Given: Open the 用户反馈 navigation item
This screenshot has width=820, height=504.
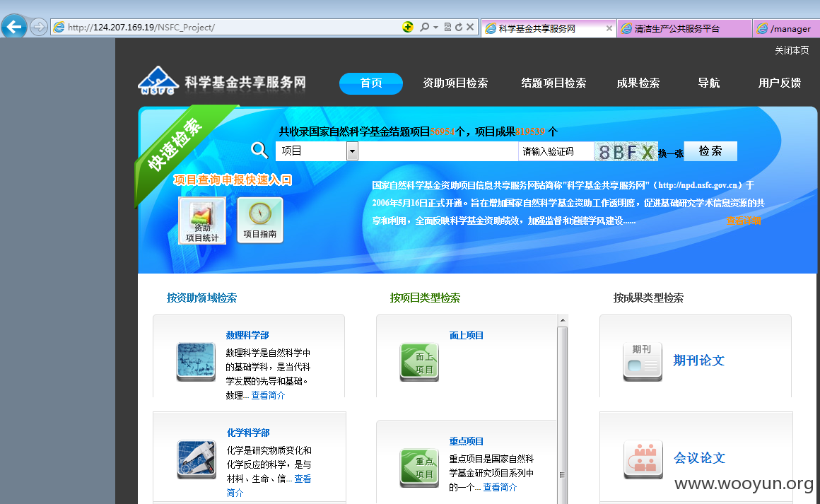Looking at the screenshot, I should click(779, 83).
